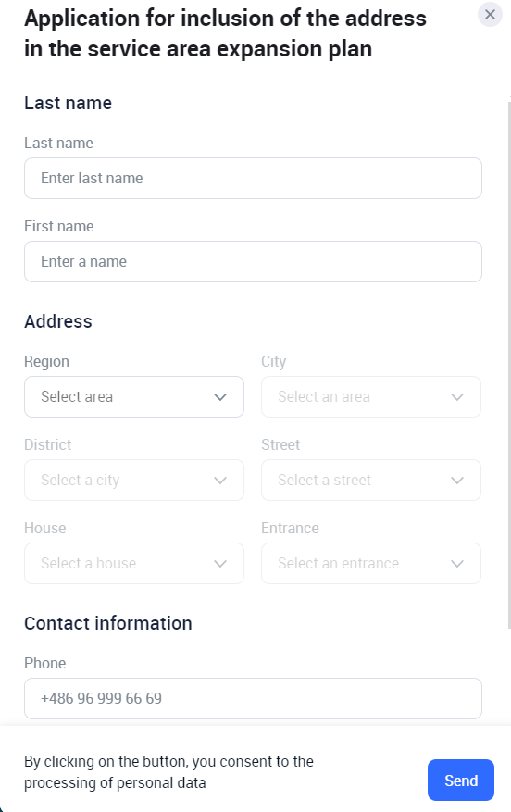The height and width of the screenshot is (812, 511).
Task: Focus the Enter a name input
Action: pyautogui.click(x=253, y=261)
